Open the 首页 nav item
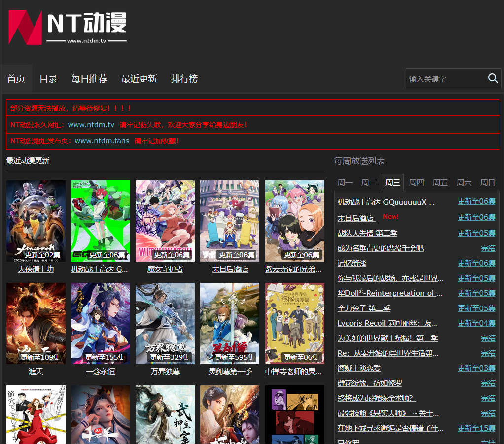 (16, 79)
